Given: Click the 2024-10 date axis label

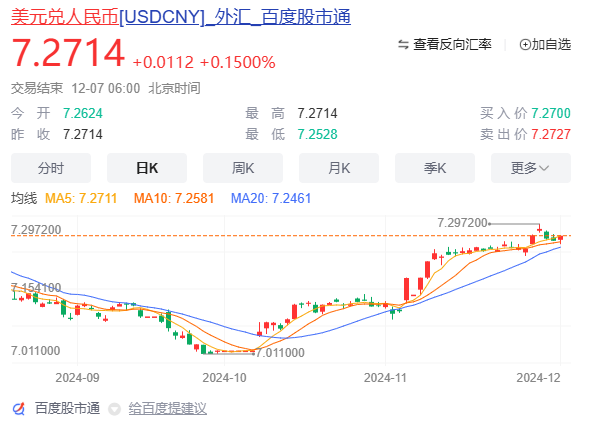Looking at the screenshot, I should [x=224, y=378].
